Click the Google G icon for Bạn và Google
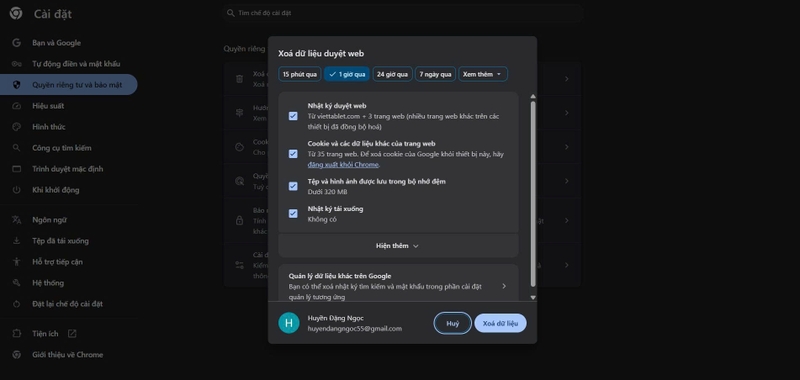 pyautogui.click(x=16, y=43)
